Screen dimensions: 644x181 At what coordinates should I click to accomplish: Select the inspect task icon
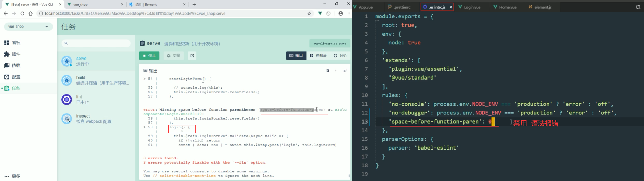(67, 119)
